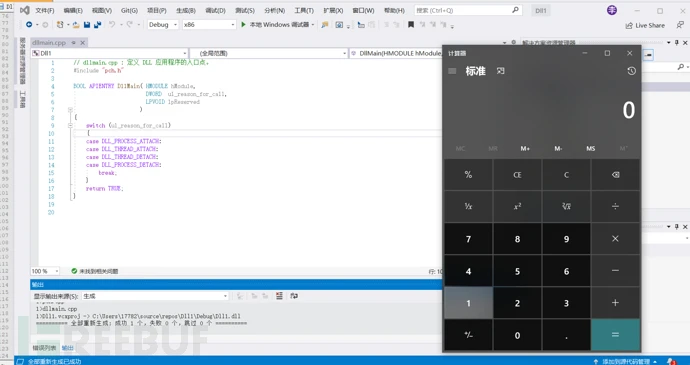Open the calculator hamburger navigation menu
Viewport: 690px width, 365px height.
tap(452, 71)
